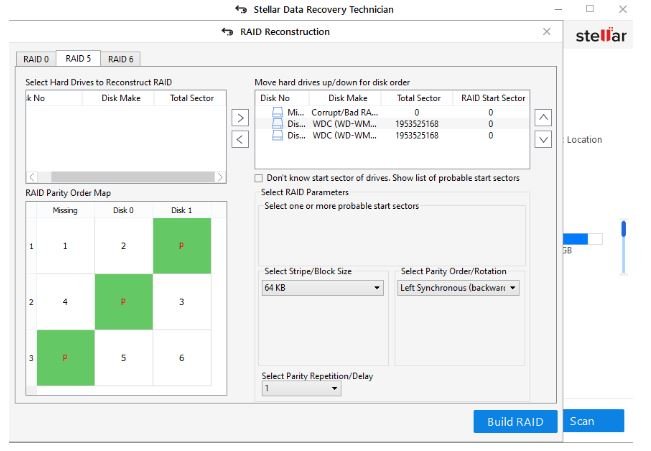Image resolution: width=651 pixels, height=451 pixels.
Task: Move selected hard drive up in order
Action: (x=543, y=118)
